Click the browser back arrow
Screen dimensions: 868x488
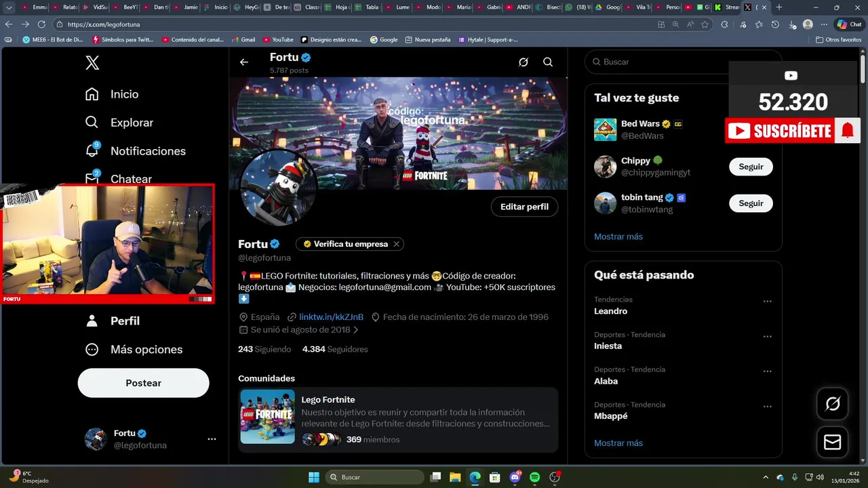point(9,24)
